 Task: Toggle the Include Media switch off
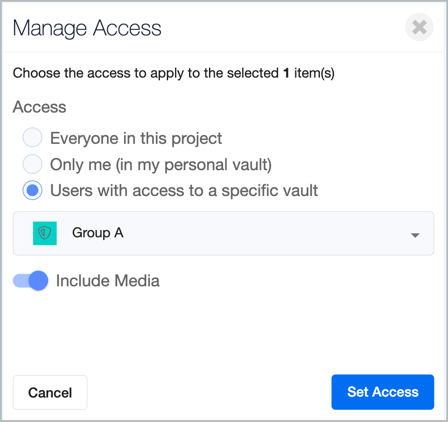coord(30,281)
